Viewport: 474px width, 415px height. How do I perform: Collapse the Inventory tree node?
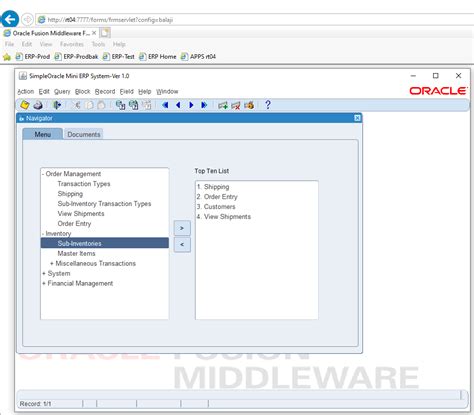tap(43, 234)
